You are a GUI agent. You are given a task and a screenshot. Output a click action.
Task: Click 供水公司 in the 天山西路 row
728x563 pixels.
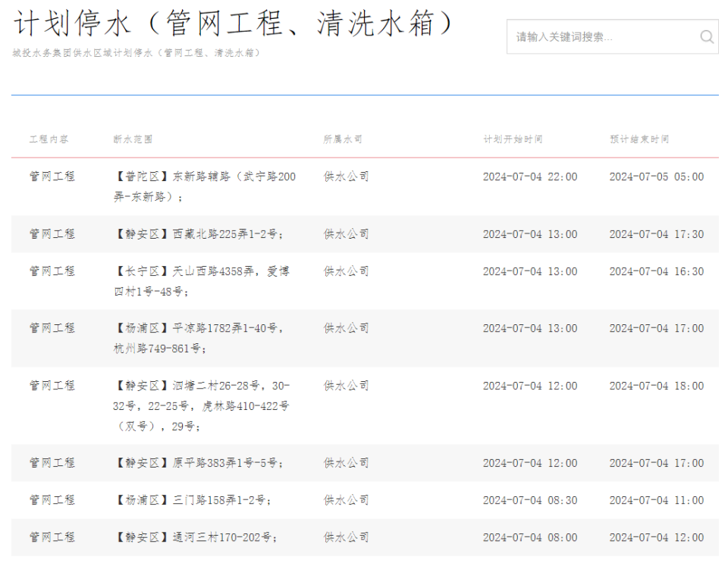(x=347, y=271)
